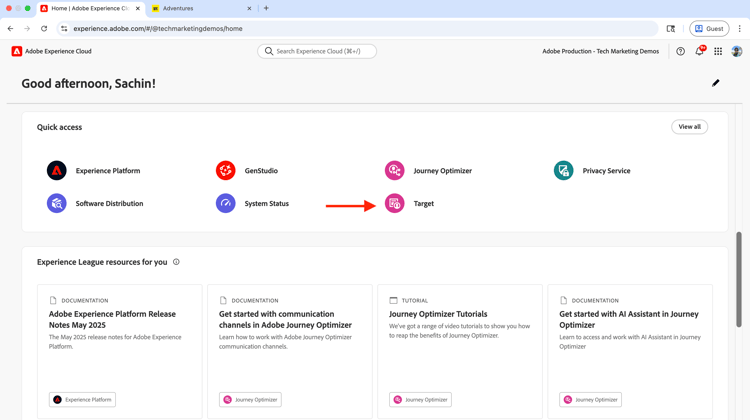Screen dimensions: 750x420
Task: Open System Status icon
Action: (225, 203)
